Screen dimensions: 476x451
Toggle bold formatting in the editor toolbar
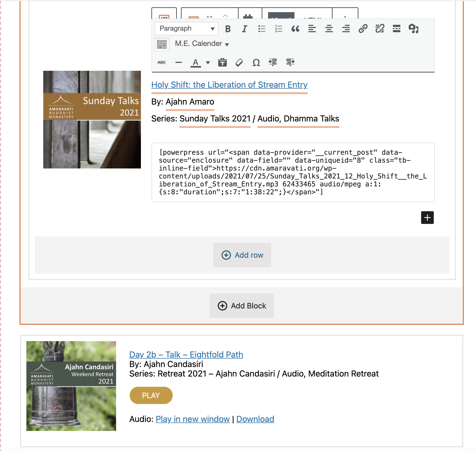[228, 29]
